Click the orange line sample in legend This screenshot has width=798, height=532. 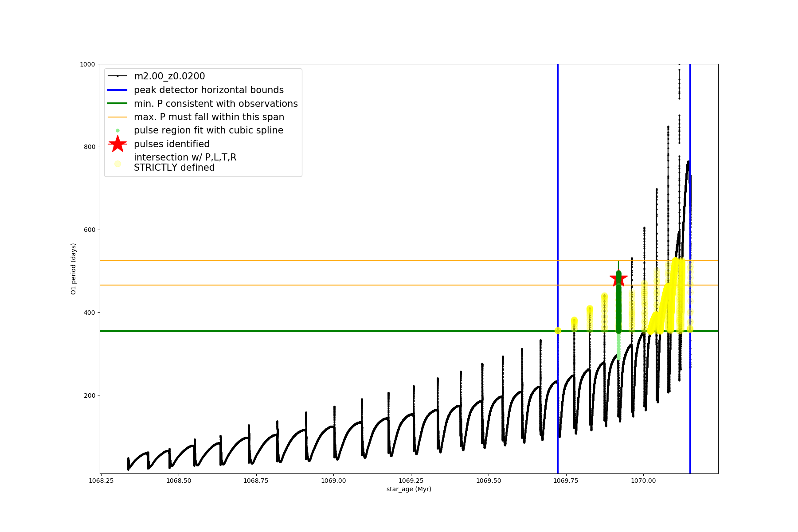[117, 117]
